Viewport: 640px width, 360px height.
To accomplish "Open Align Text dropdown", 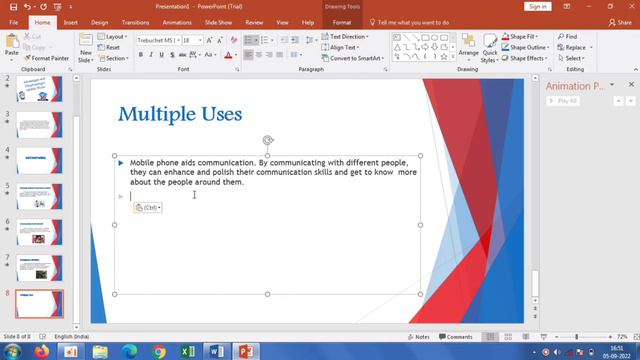I will [340, 47].
